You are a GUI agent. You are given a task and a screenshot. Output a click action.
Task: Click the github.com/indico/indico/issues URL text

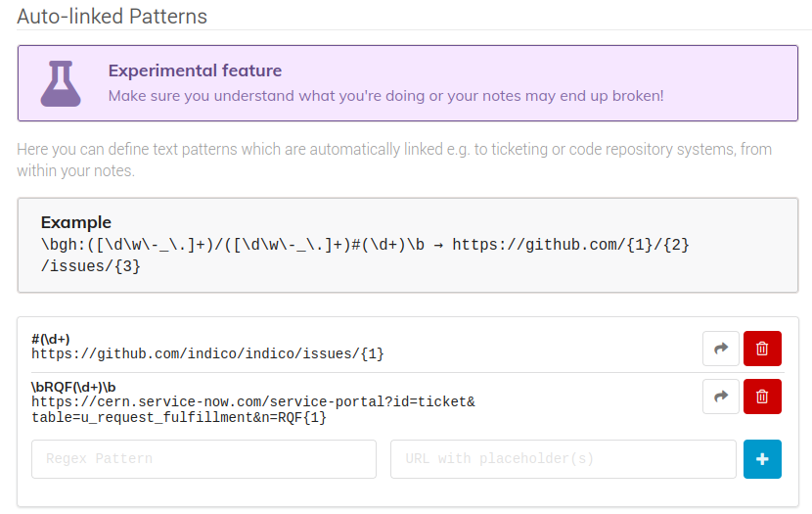(x=207, y=353)
